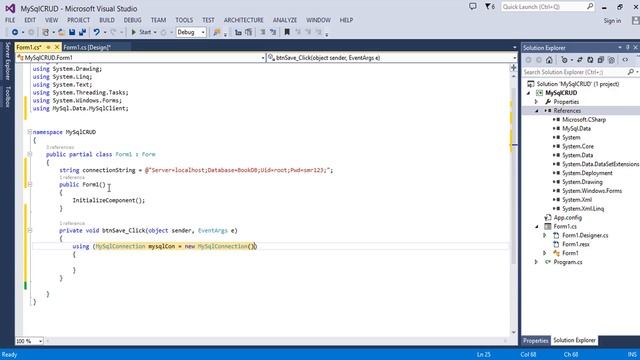
Task: Switch to the Solution Explorer bottom tab
Action: [x=574, y=341]
